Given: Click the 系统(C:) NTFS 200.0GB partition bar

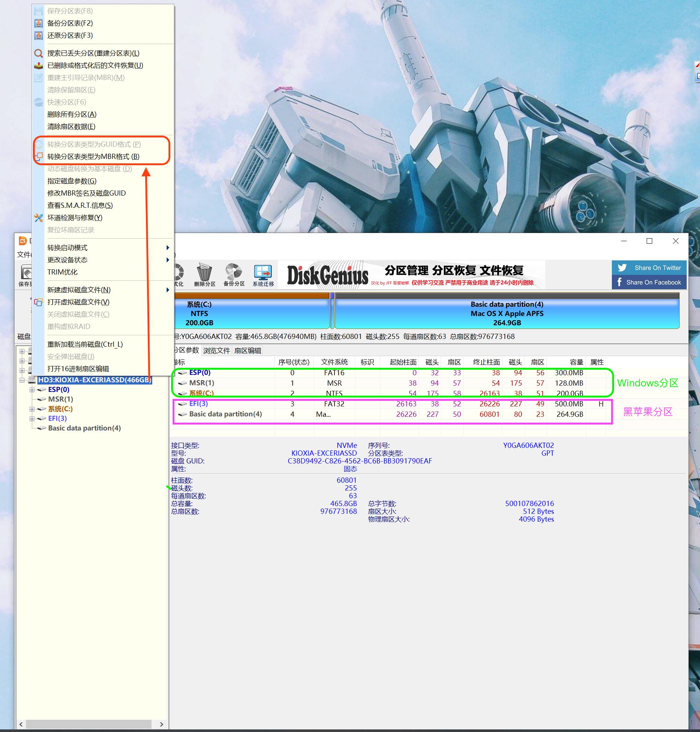Looking at the screenshot, I should [251, 310].
